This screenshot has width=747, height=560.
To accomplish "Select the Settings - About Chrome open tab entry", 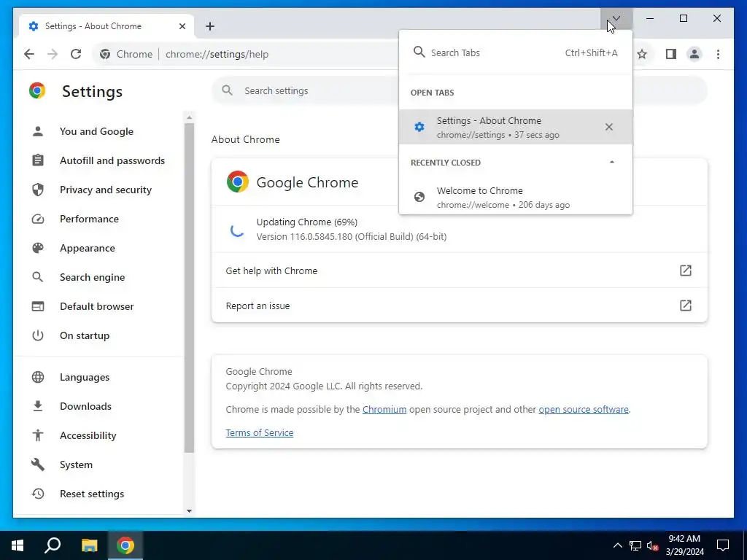I will tap(516, 127).
